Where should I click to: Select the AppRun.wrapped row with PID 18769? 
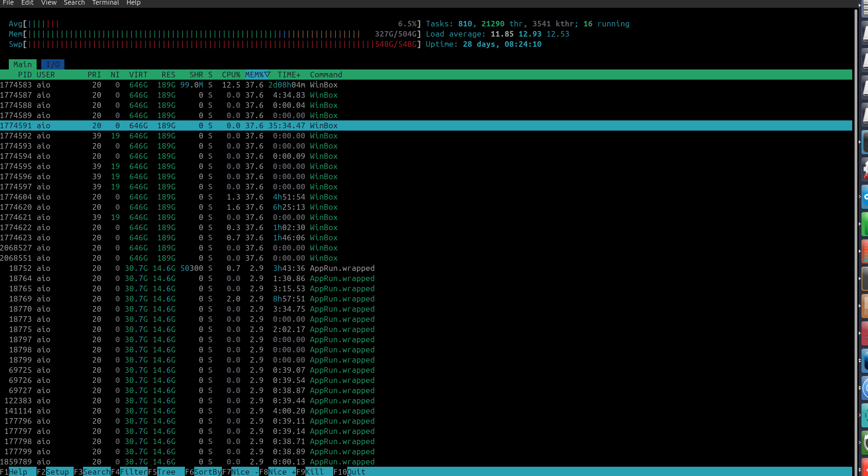coord(426,299)
